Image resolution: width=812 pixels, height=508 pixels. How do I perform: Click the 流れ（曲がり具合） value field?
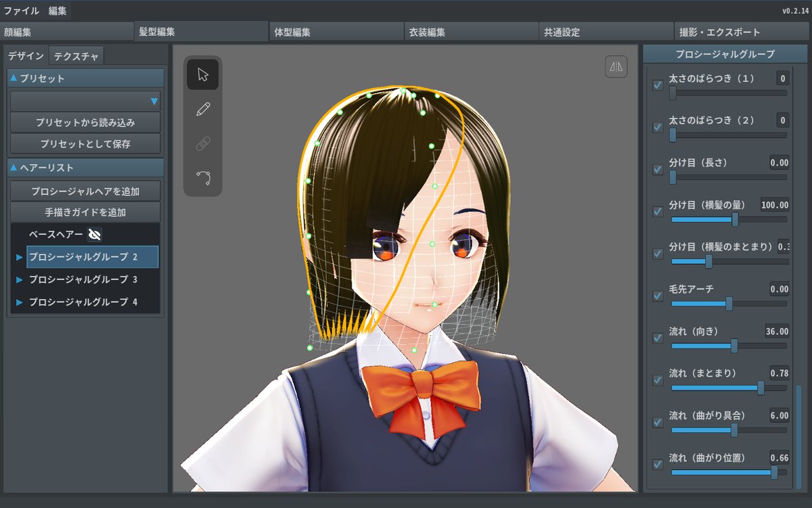click(779, 415)
